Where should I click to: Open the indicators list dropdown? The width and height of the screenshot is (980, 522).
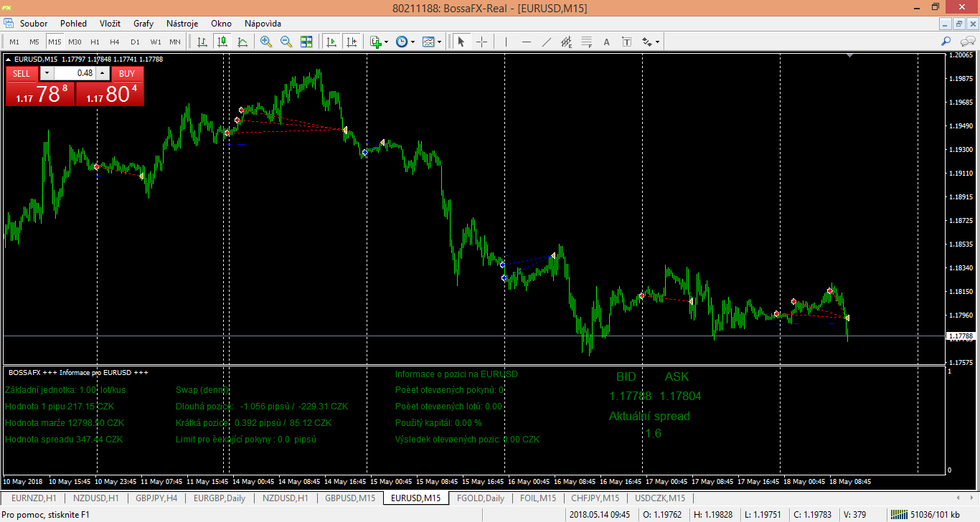click(x=387, y=42)
